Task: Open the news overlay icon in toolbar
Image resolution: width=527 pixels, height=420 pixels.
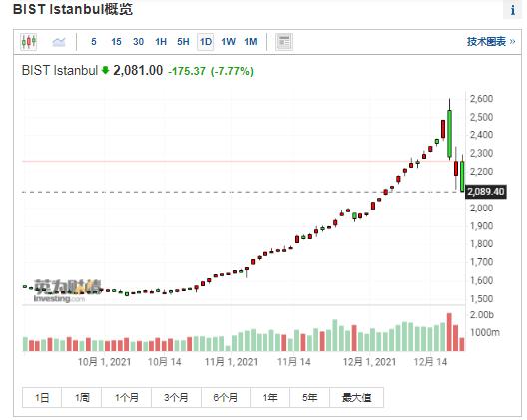Action: click(284, 42)
